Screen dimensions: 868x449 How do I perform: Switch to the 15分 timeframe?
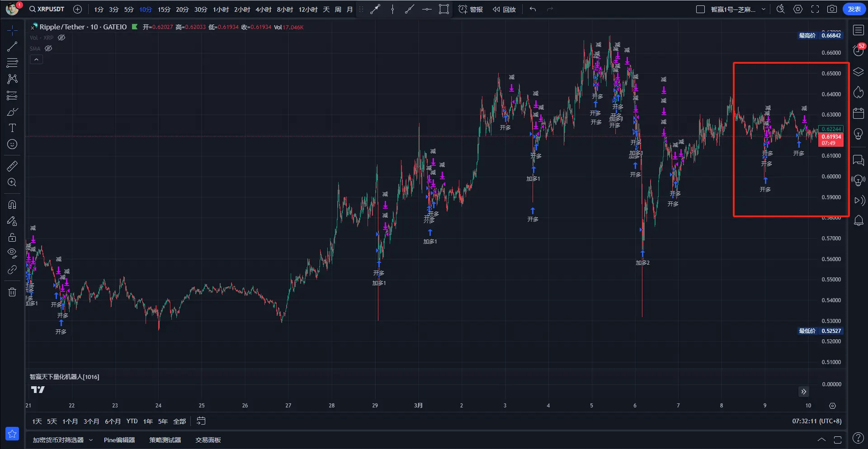164,9
